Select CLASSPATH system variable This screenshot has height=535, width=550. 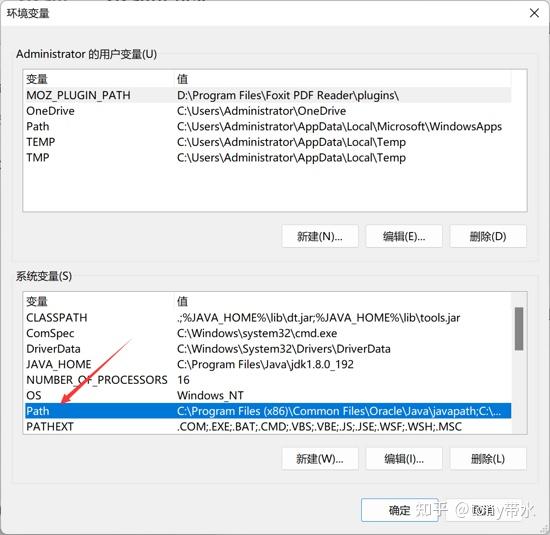coord(268,317)
